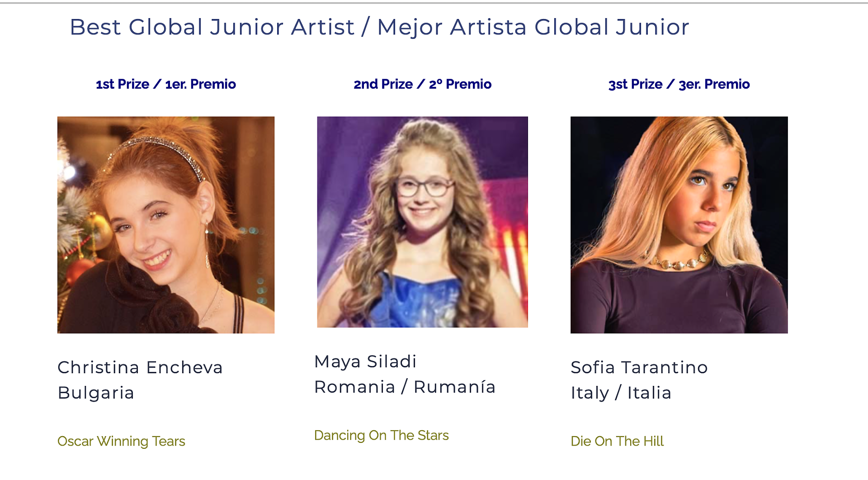
Task: Click the '1st Prize' English heading text
Action: [122, 84]
